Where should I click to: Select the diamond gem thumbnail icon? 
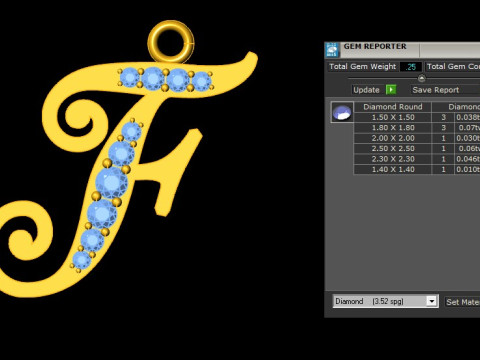(x=342, y=112)
